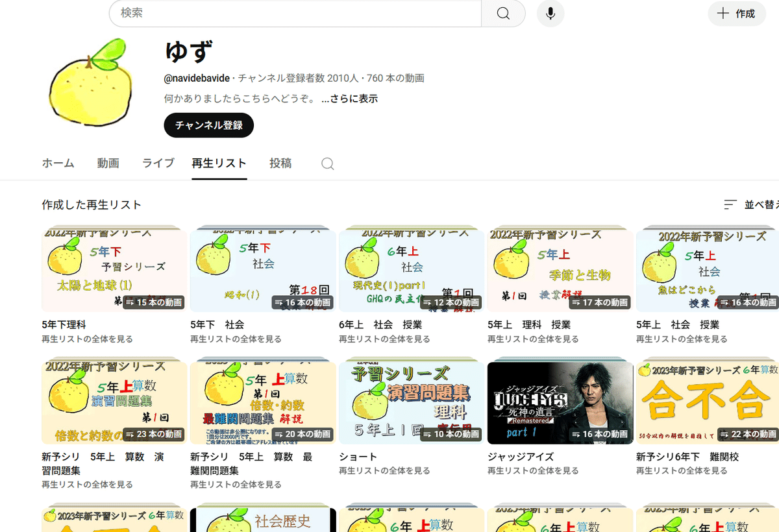Expand description with さらに表示
The width and height of the screenshot is (779, 532).
point(349,99)
